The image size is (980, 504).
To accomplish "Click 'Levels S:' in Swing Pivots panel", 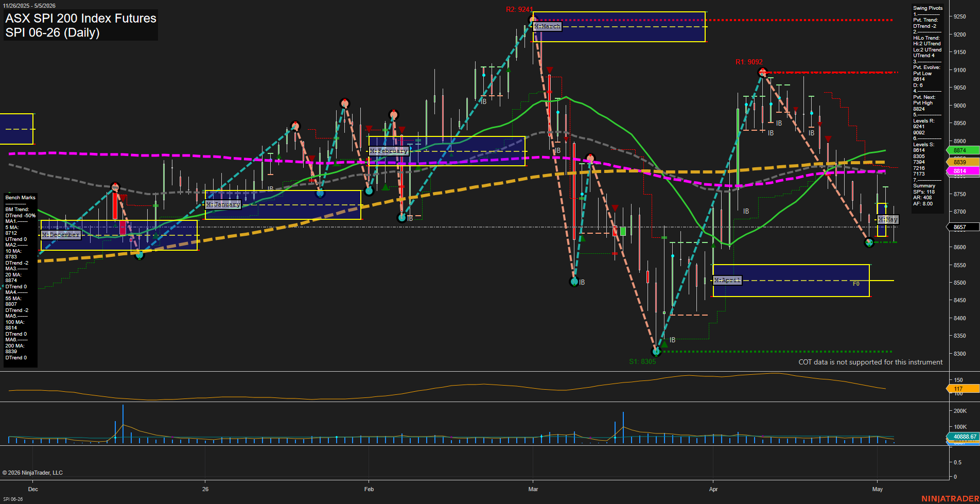I will point(923,145).
